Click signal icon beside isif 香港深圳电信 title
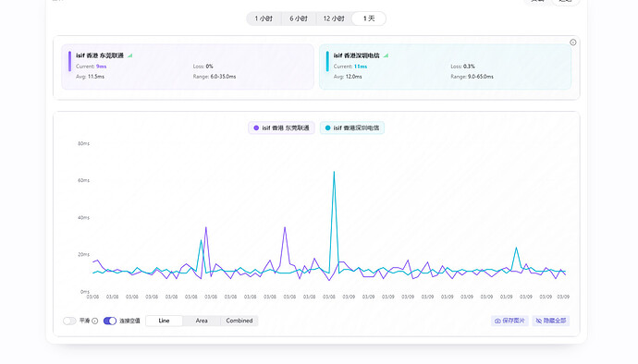Screen dimensions: 638x364 click(x=386, y=55)
